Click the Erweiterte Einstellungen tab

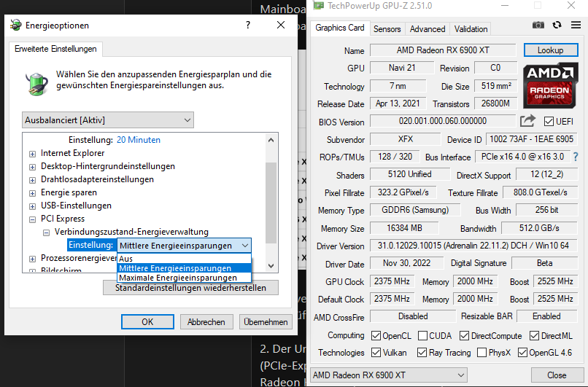pyautogui.click(x=55, y=49)
